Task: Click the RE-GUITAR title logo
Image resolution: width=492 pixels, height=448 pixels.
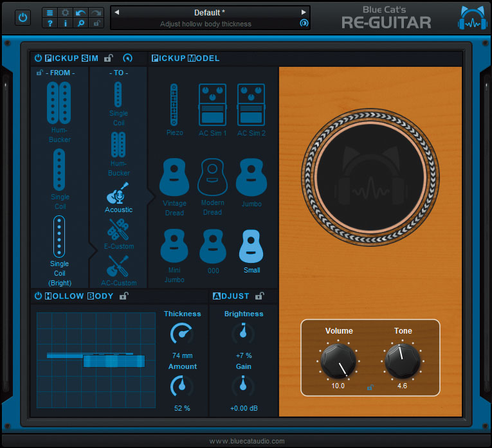Action: (x=387, y=22)
